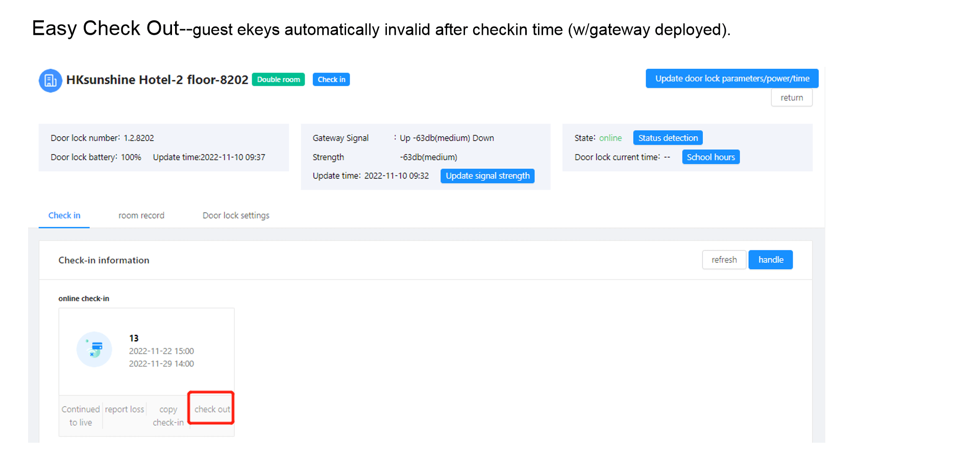Click check out for guest 13

tap(212, 410)
